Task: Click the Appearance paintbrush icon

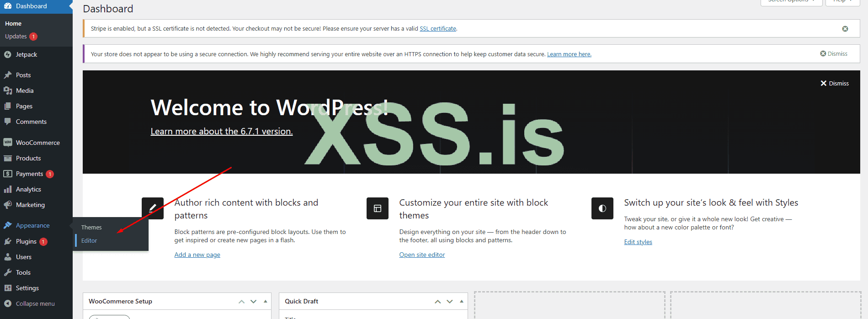Action: pyautogui.click(x=8, y=225)
